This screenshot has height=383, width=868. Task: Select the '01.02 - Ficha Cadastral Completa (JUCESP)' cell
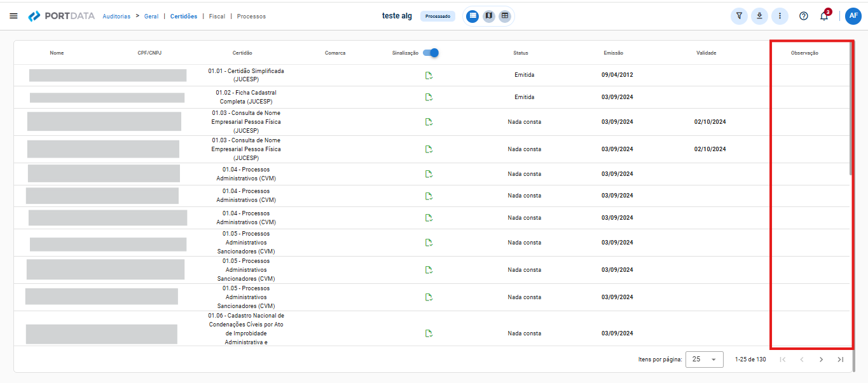point(246,97)
